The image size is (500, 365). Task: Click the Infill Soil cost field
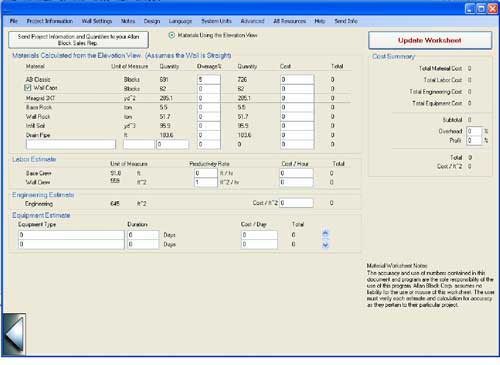[x=297, y=126]
